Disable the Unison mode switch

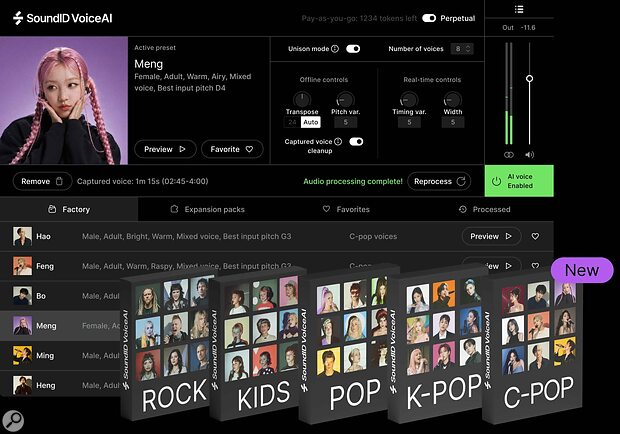pyautogui.click(x=353, y=49)
